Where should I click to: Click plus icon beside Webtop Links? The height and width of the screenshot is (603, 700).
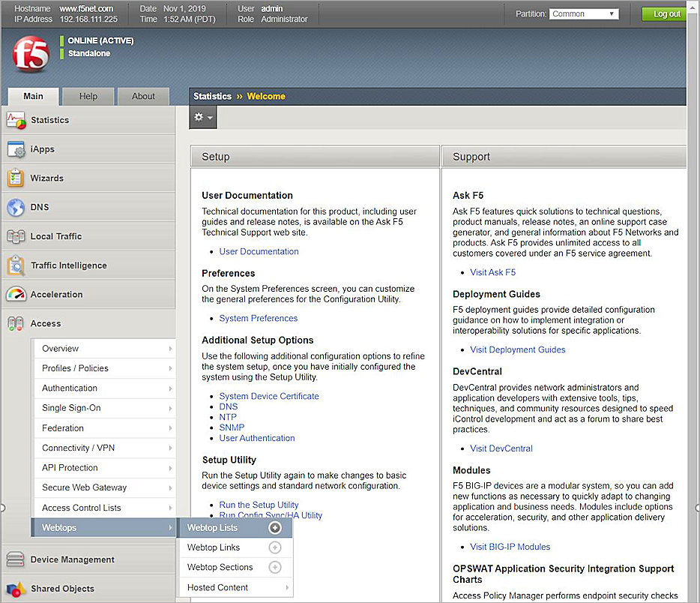(275, 547)
